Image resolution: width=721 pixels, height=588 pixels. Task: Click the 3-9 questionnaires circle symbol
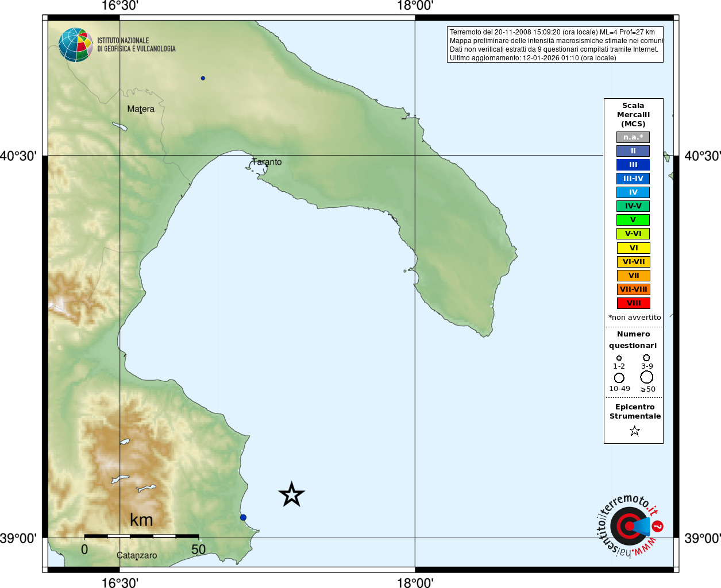(646, 357)
